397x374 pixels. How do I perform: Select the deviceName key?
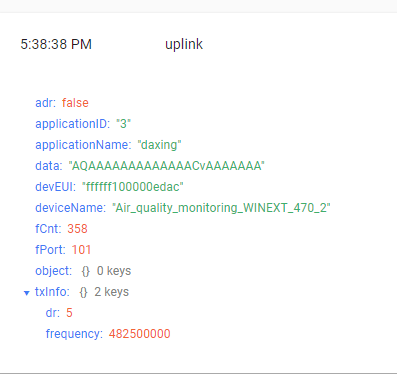pos(71,208)
